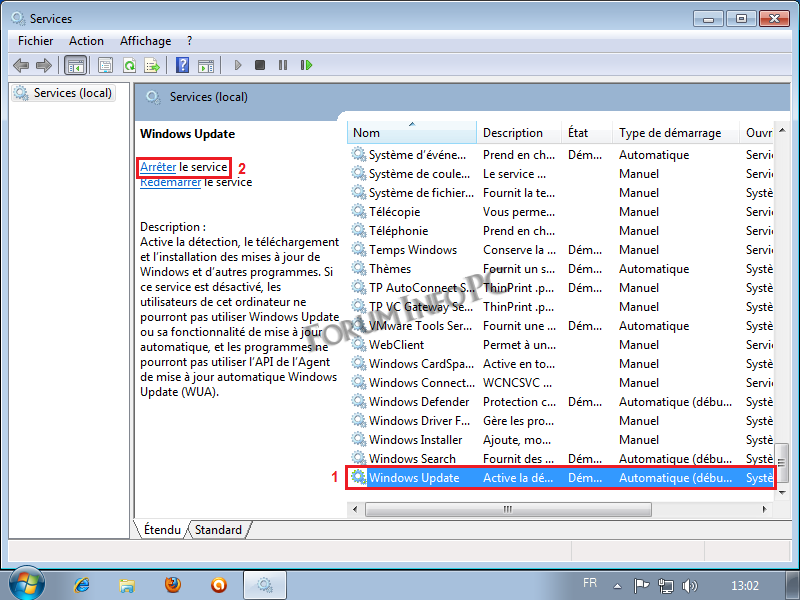Viewport: 800px width, 600px height.
Task: Click the FR language indicator in the taskbar
Action: pos(590,583)
